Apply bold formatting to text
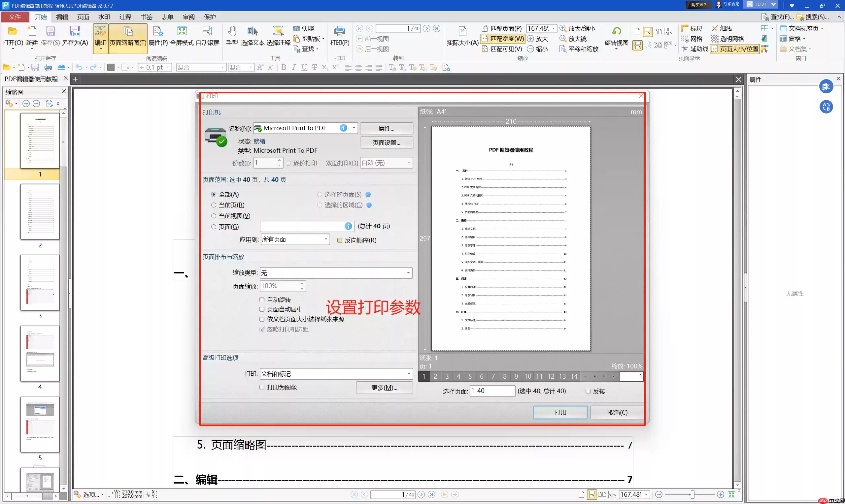845x504 pixels. point(284,67)
